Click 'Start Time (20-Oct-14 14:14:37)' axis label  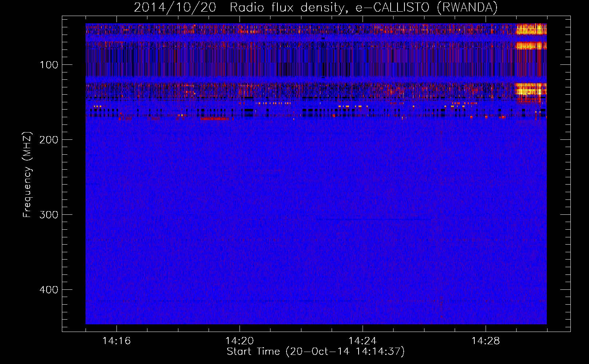tap(316, 352)
